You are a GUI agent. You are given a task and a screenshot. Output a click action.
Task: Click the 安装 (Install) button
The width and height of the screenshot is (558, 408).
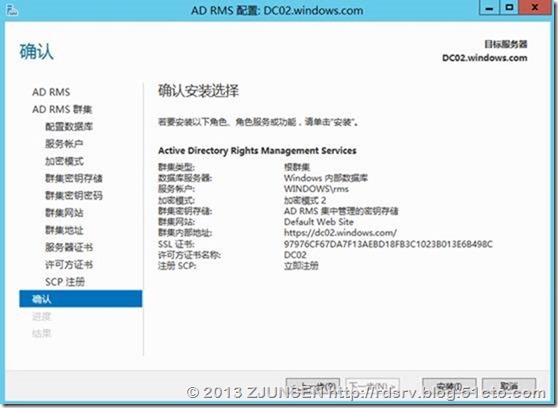(x=449, y=386)
